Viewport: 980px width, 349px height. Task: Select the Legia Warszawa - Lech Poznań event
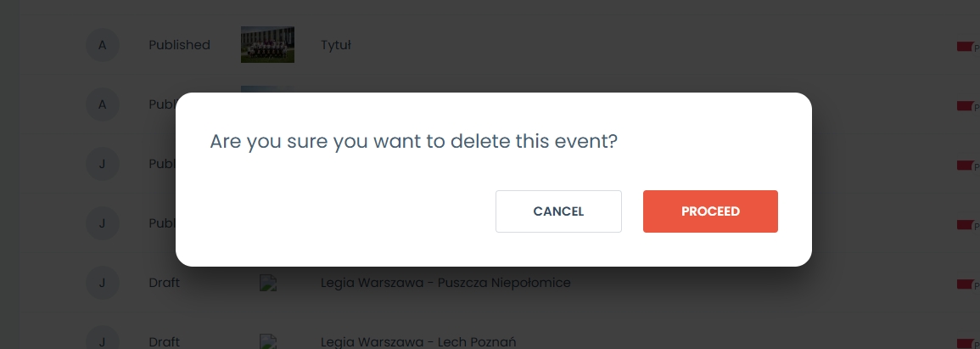point(418,342)
